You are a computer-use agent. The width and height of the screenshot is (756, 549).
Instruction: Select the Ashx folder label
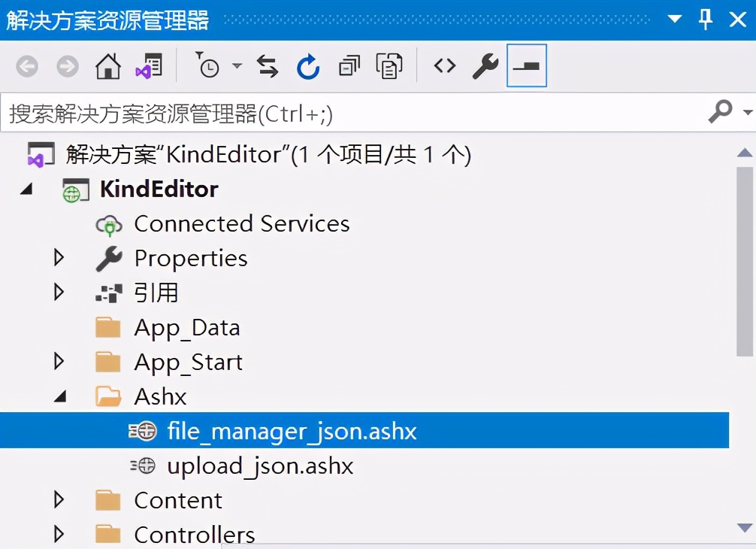(x=160, y=396)
